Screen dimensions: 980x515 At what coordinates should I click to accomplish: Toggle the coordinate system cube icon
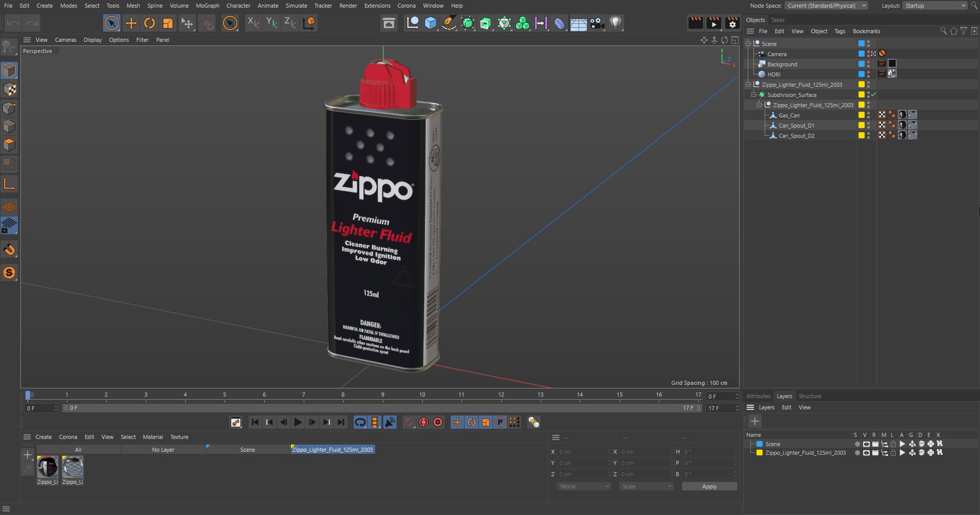(x=309, y=22)
